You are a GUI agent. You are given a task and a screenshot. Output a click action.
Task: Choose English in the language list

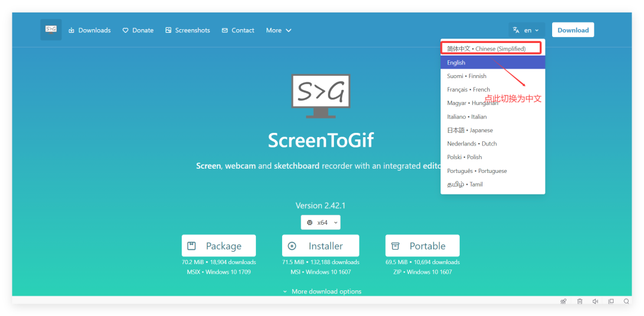tap(493, 63)
